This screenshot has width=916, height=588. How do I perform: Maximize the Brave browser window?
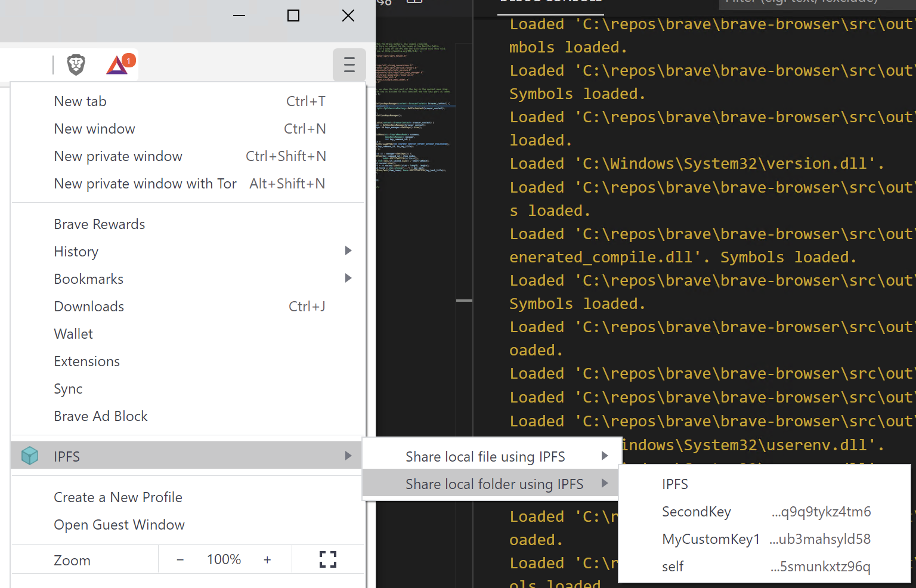click(293, 16)
